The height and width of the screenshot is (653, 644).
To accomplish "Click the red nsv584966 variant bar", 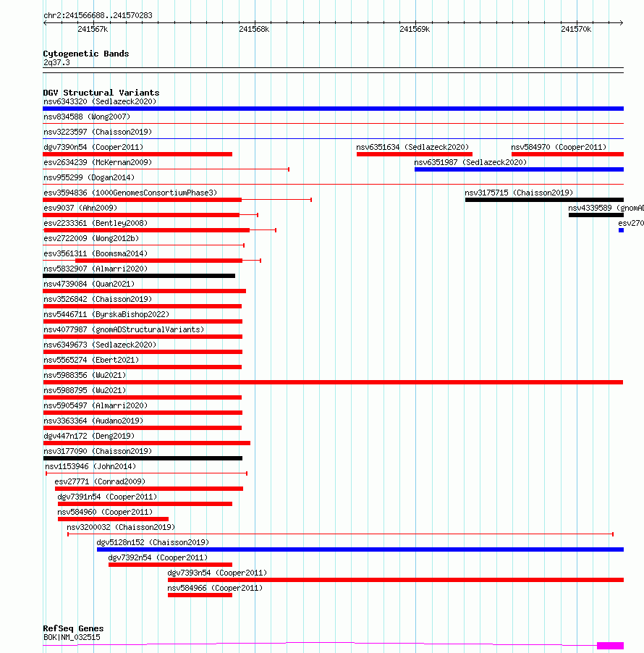I will pyautogui.click(x=200, y=595).
